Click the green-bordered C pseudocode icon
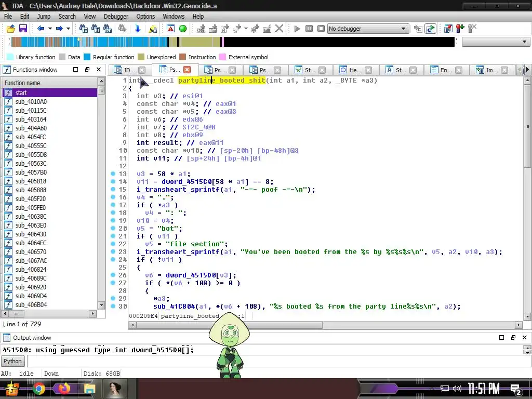 point(430,29)
